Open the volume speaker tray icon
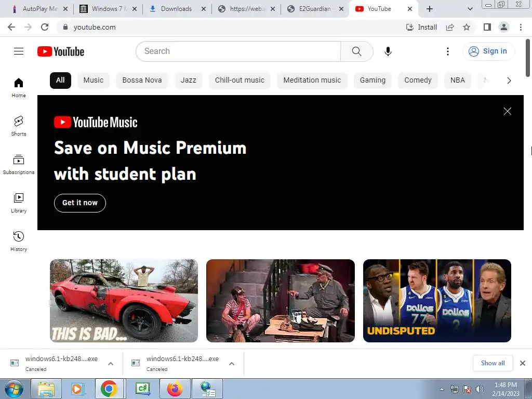This screenshot has height=399, width=532. pyautogui.click(x=480, y=389)
